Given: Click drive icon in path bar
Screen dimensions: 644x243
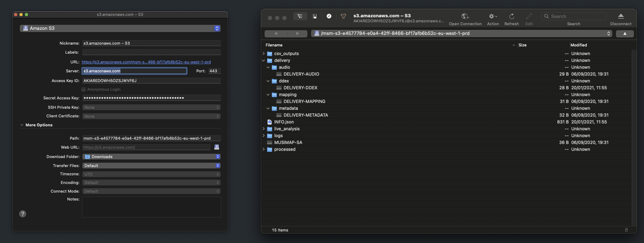Looking at the screenshot, I should coord(317,33).
